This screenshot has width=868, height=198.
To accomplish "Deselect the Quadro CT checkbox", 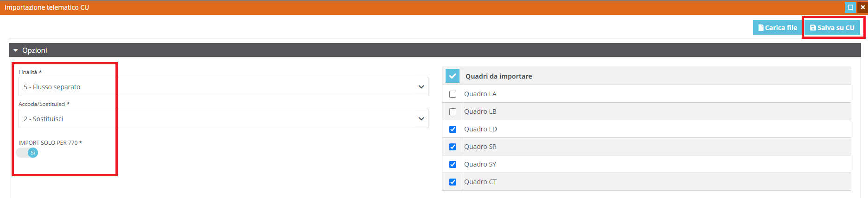I will tap(453, 182).
